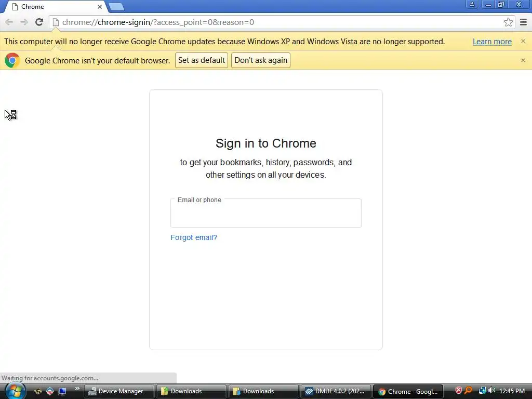
Task: Open the Chrome hamburger menu
Action: (x=523, y=22)
